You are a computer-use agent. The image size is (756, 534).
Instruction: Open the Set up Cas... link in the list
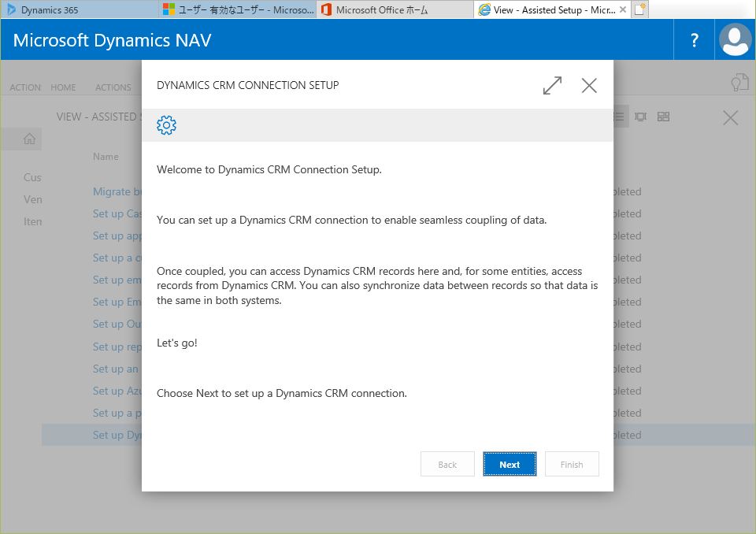tap(117, 213)
